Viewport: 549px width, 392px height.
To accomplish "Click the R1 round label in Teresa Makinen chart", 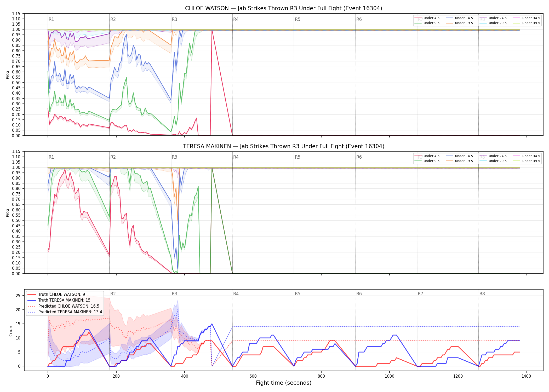I will (x=51, y=157).
